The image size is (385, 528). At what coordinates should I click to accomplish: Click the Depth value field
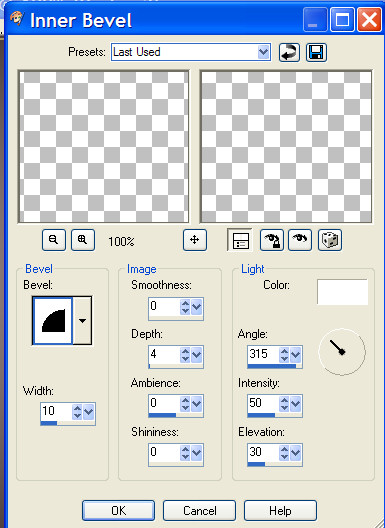click(164, 354)
